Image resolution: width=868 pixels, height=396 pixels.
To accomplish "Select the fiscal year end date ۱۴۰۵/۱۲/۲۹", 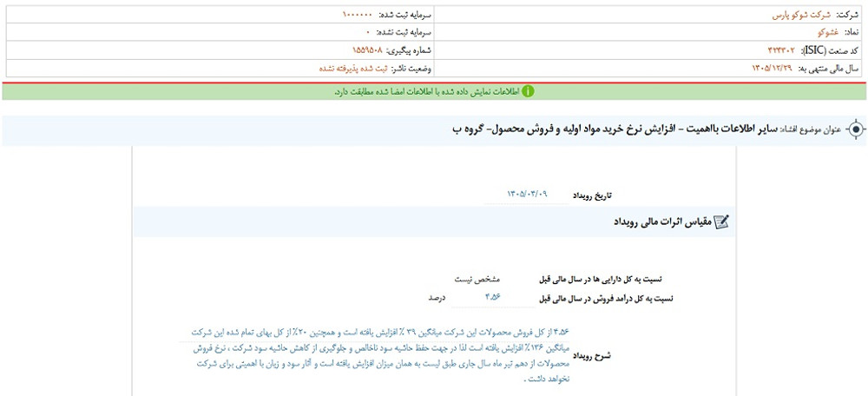I will pyautogui.click(x=773, y=68).
